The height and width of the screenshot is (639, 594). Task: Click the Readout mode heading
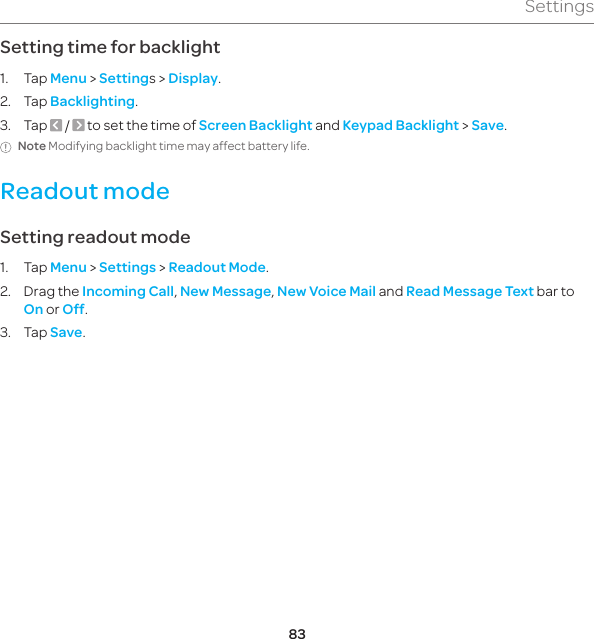tap(85, 191)
